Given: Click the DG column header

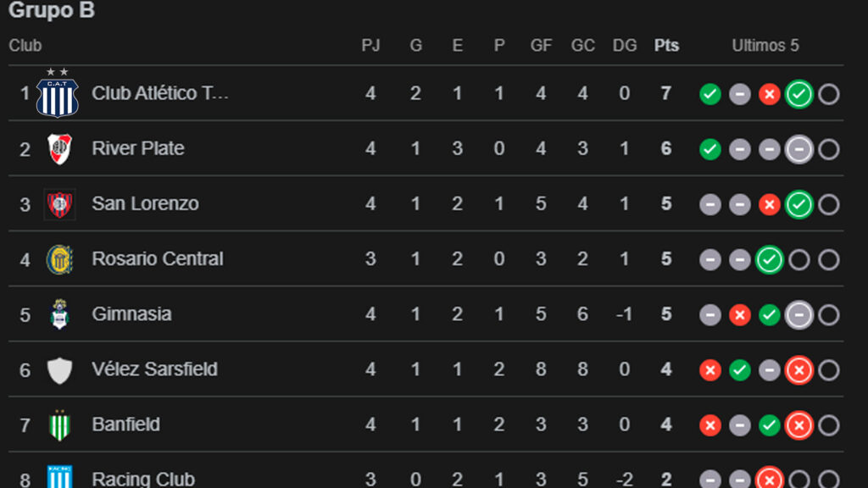Looking at the screenshot, I should pos(625,46).
